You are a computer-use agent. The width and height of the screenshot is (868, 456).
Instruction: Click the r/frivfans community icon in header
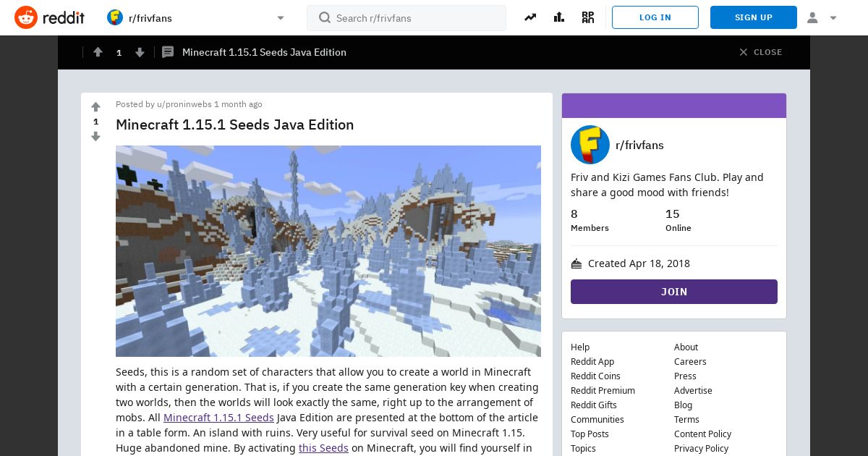[x=115, y=17]
